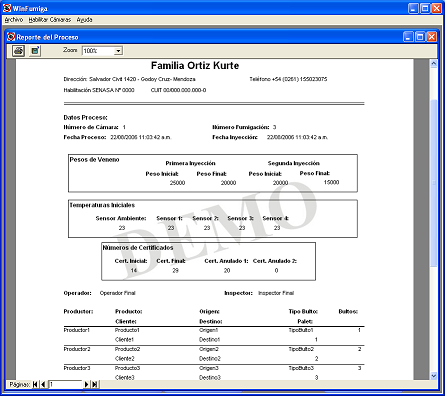This screenshot has height=396, width=445.
Task: Go to the first page
Action: point(36,384)
